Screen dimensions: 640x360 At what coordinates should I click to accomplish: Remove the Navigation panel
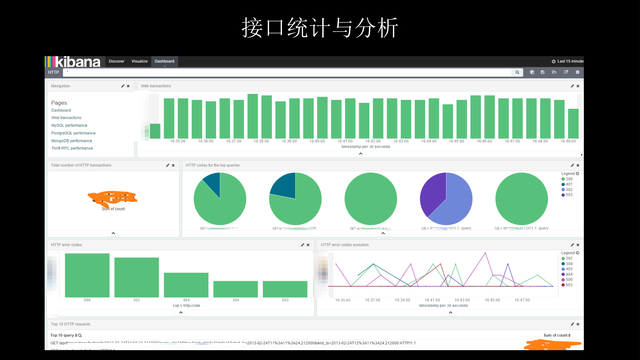pyautogui.click(x=128, y=86)
